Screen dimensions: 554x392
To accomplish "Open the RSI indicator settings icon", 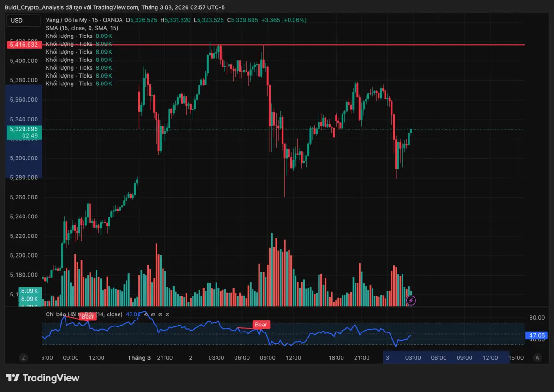I will (x=153, y=314).
